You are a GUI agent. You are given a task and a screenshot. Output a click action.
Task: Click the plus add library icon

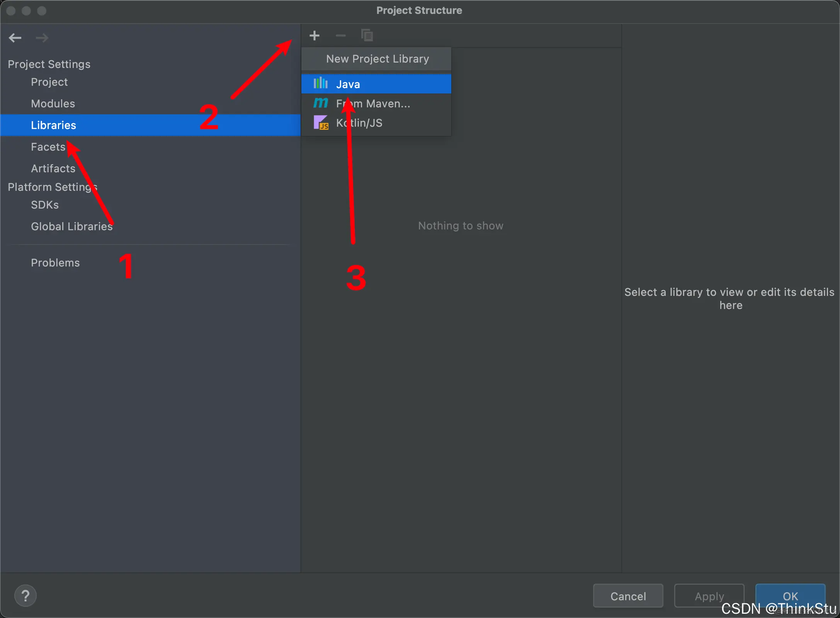pos(315,36)
